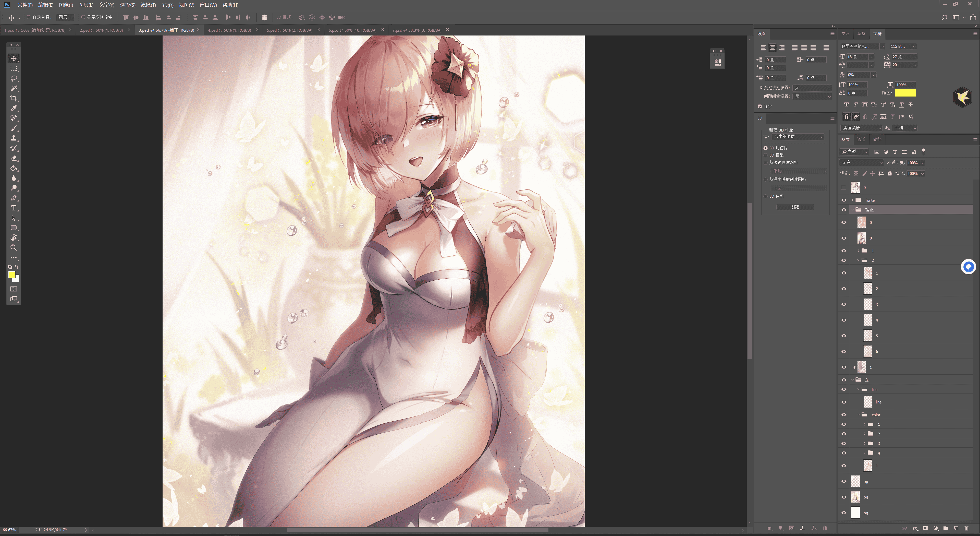Open the blend mode 穿透 dropdown

(x=862, y=163)
